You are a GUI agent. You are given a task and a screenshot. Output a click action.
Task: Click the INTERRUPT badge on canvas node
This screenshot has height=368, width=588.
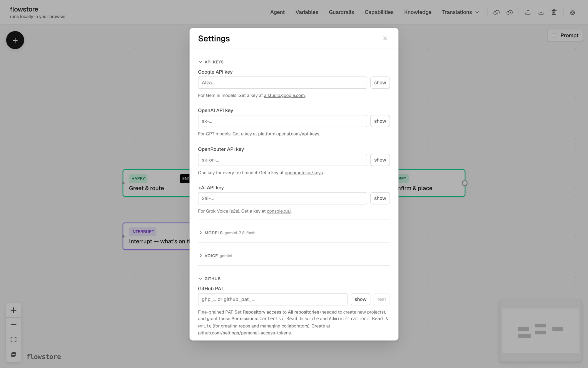point(143,232)
